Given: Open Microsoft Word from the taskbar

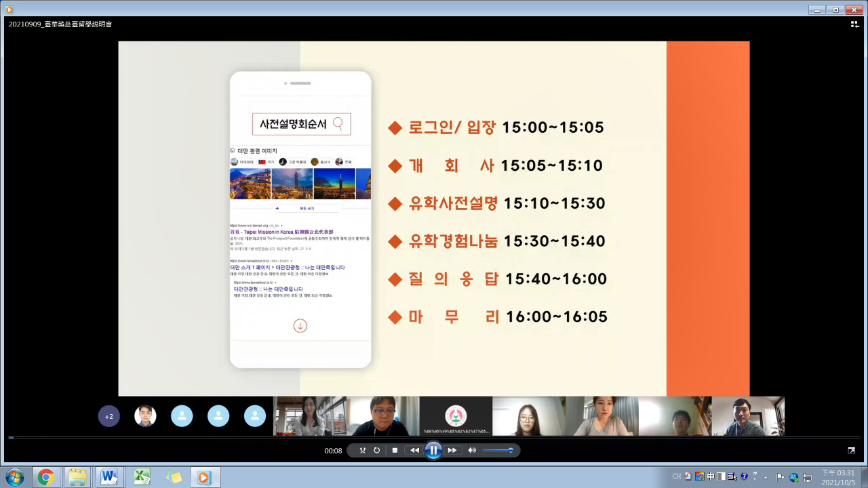Looking at the screenshot, I should [108, 477].
